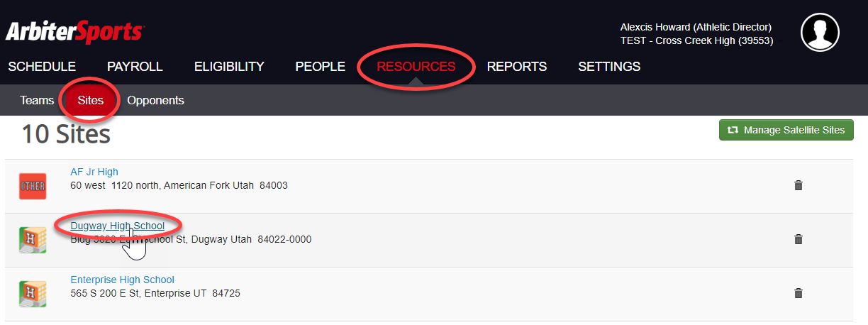Click the OTHER icon for AF Jr High
This screenshot has width=868, height=325.
pos(33,187)
